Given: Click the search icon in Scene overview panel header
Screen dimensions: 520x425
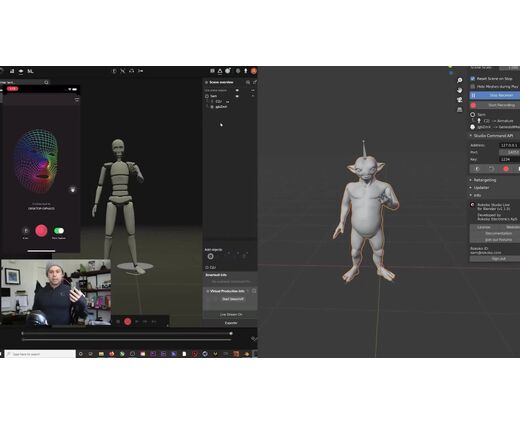Looking at the screenshot, I should point(248,82).
